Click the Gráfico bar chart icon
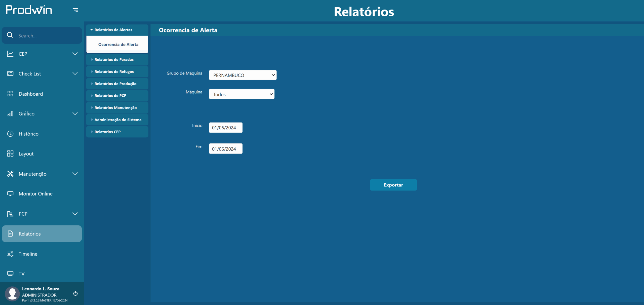 pos(10,114)
